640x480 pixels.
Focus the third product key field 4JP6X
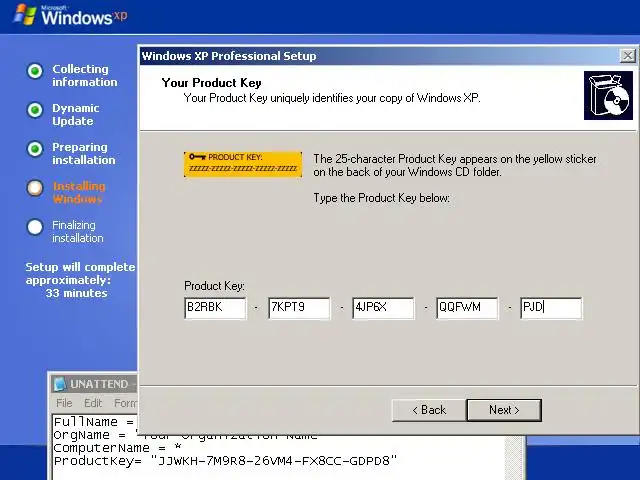click(383, 308)
